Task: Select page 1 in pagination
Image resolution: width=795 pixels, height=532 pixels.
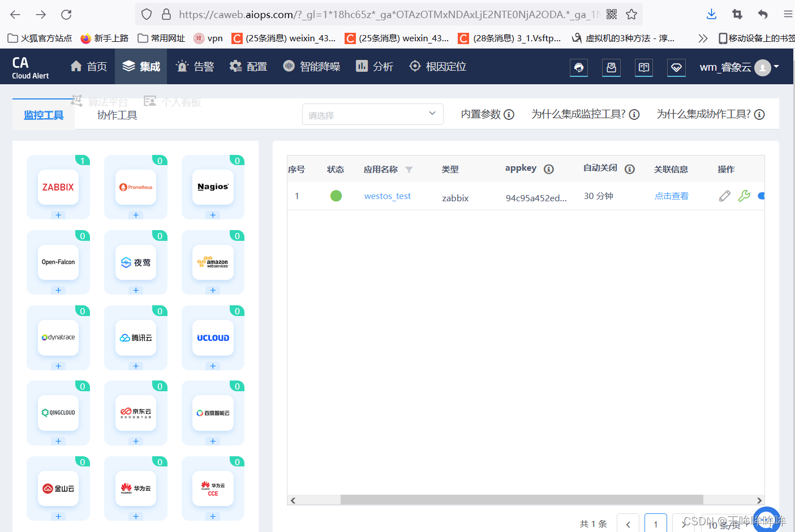Action: [656, 524]
